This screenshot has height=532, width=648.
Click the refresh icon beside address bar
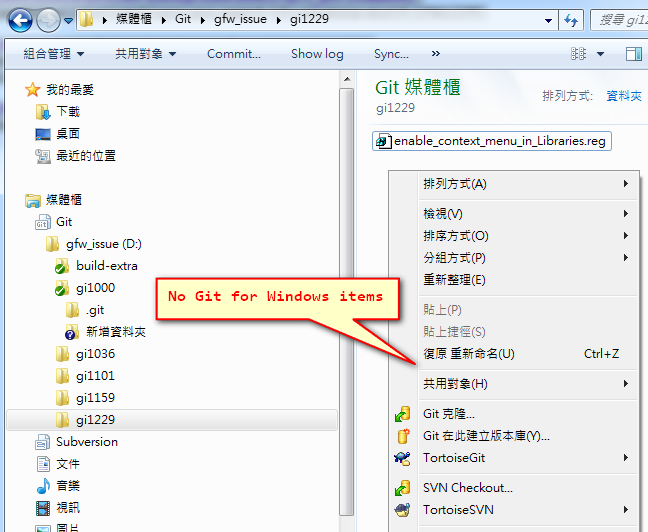click(x=571, y=20)
